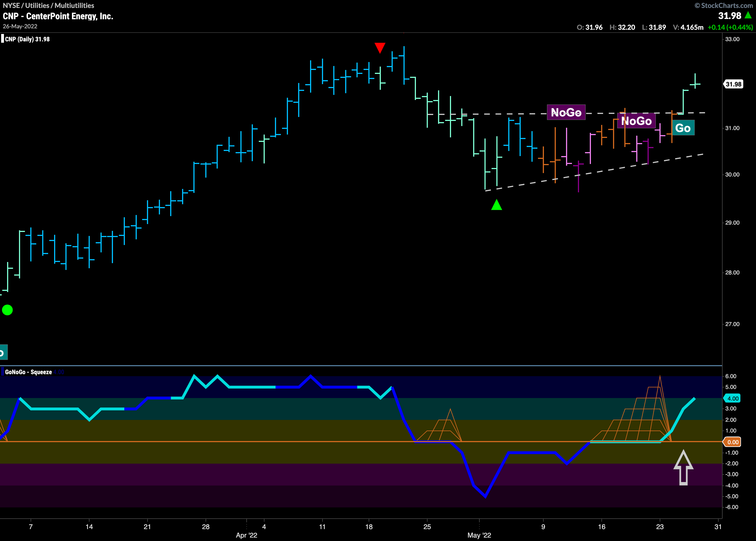The height and width of the screenshot is (541, 756).
Task: Click the 31 date tick on the time axis
Action: point(718,527)
